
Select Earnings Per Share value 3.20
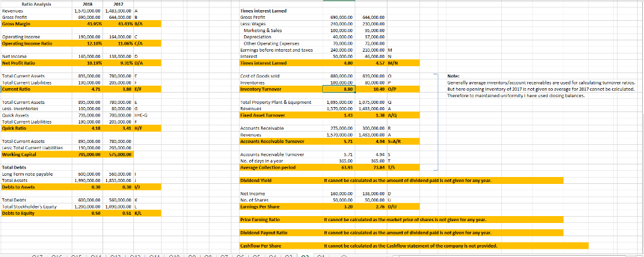click(339, 207)
